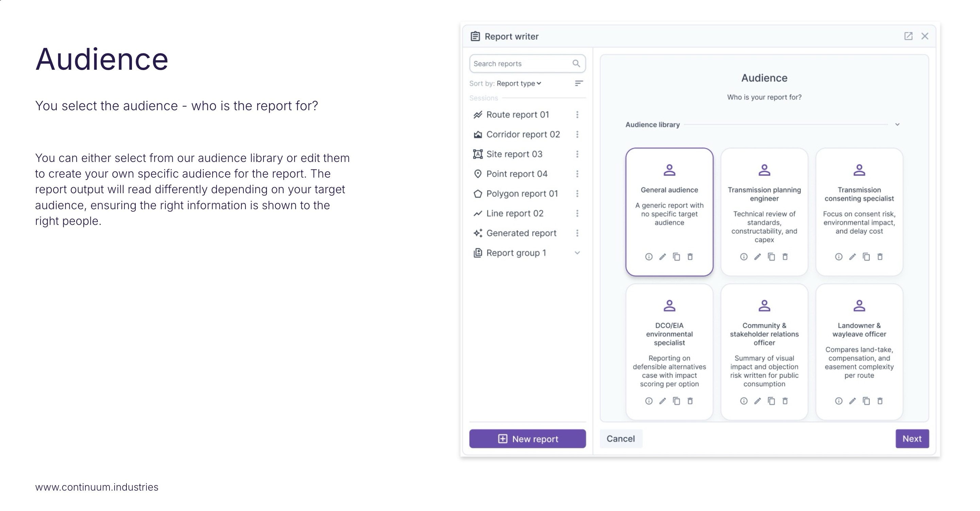Image resolution: width=980 pixels, height=511 pixels.
Task: Edit DCO/EIA environmental specialist audience
Action: (x=662, y=401)
